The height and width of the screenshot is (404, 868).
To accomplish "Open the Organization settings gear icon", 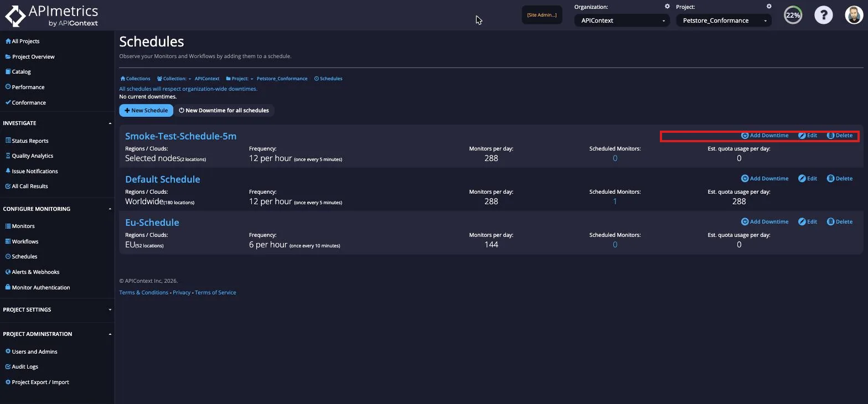I will (x=667, y=7).
